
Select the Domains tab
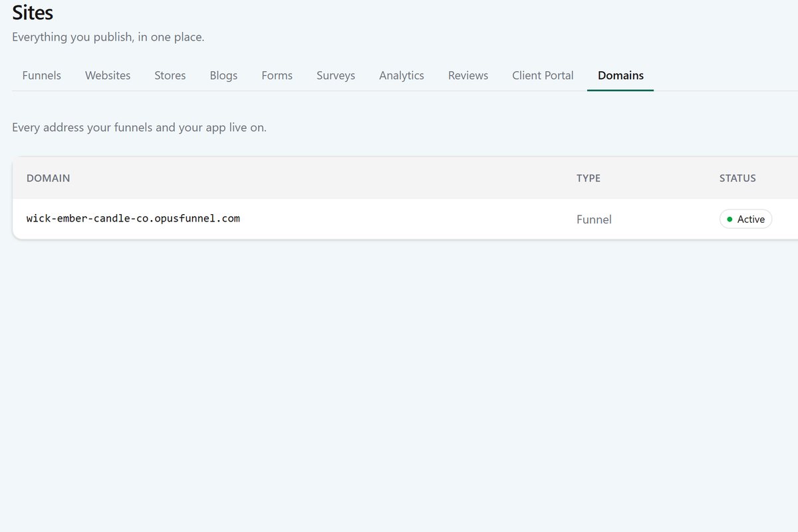pyautogui.click(x=620, y=75)
